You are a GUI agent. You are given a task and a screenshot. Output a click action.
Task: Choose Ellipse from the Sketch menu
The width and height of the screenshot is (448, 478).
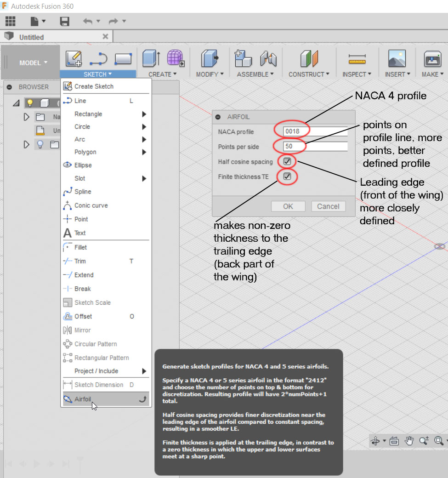[x=106, y=165]
